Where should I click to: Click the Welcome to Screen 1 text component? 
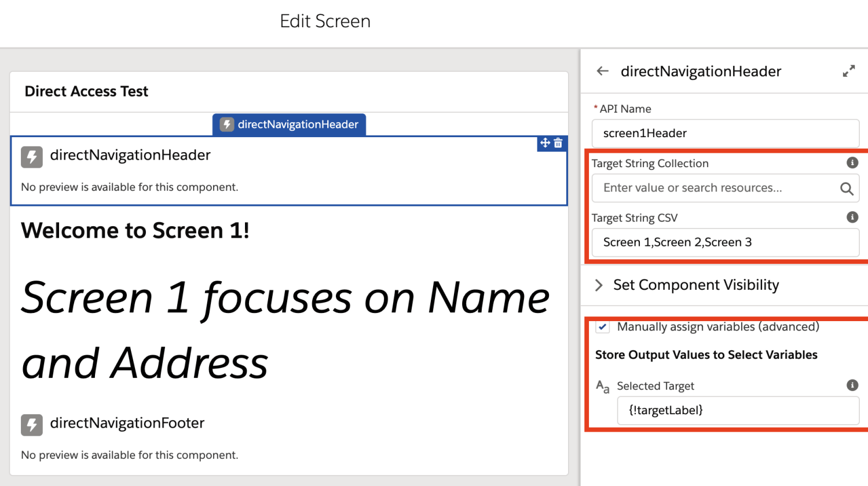tap(134, 230)
